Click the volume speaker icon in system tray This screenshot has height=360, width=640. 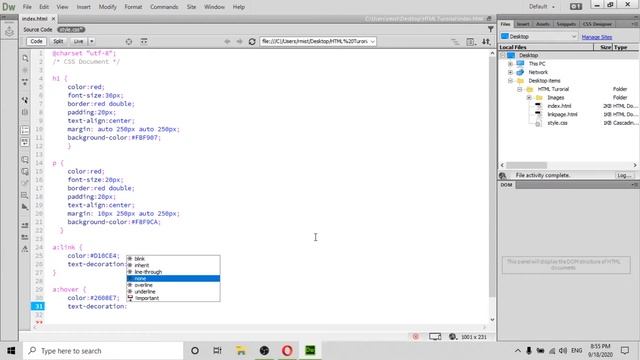(x=563, y=351)
